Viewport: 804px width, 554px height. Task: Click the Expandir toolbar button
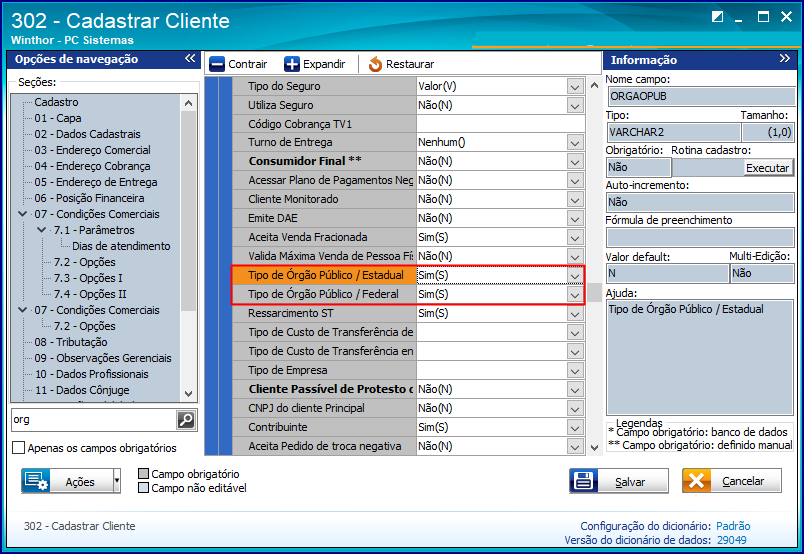(315, 64)
